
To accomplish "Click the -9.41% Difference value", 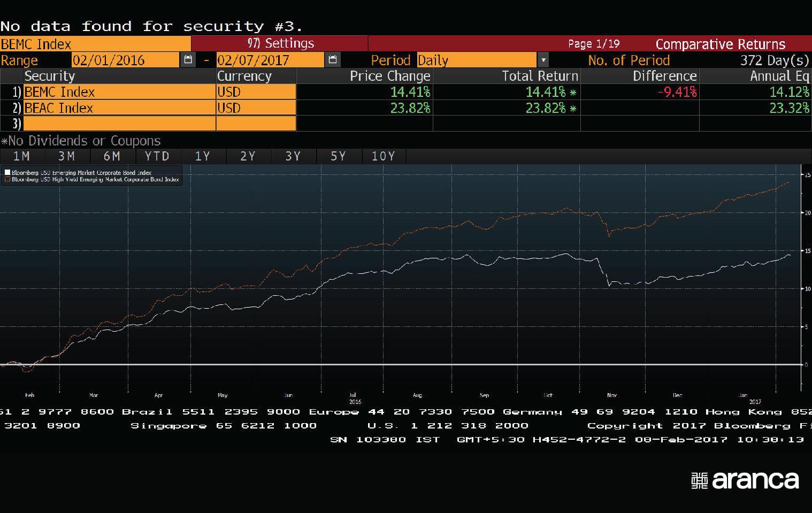I will [x=677, y=92].
